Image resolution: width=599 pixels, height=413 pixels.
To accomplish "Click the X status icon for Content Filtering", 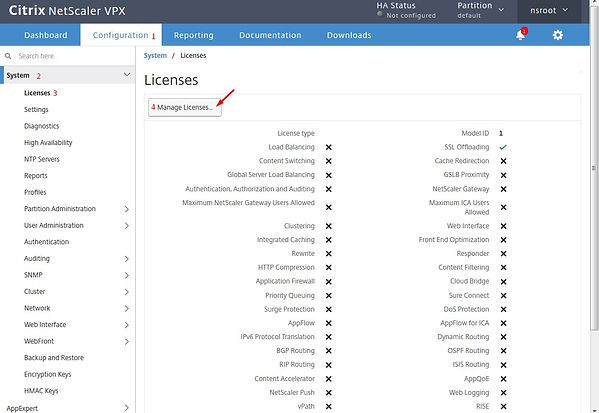I will point(503,267).
